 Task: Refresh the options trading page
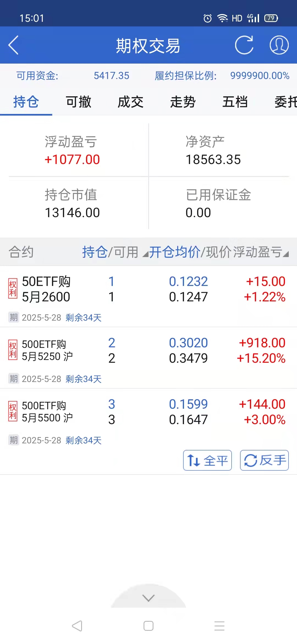(x=244, y=45)
